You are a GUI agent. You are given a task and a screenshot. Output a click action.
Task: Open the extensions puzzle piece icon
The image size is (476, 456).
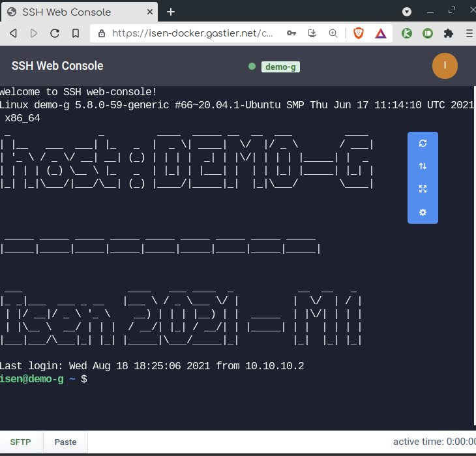[448, 33]
